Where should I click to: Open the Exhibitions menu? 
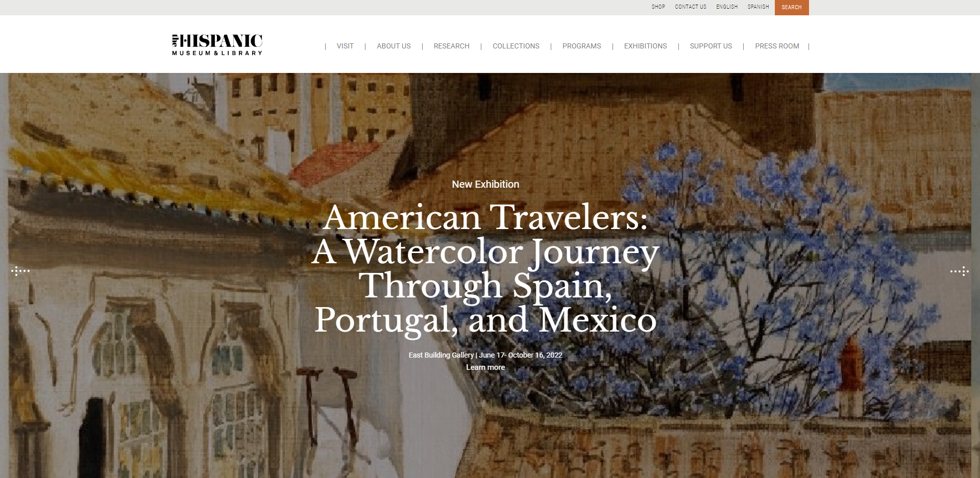pyautogui.click(x=645, y=46)
